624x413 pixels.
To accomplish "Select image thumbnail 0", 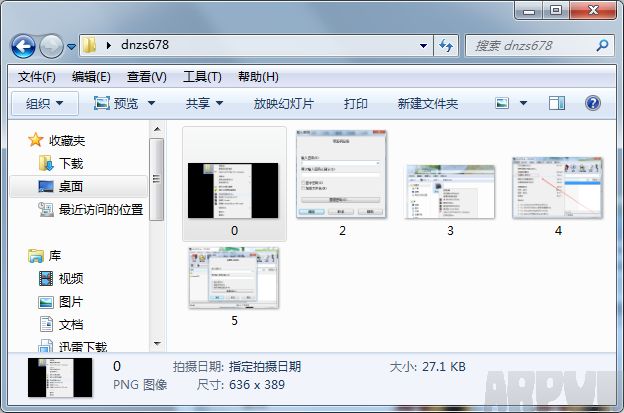I will (x=233, y=190).
